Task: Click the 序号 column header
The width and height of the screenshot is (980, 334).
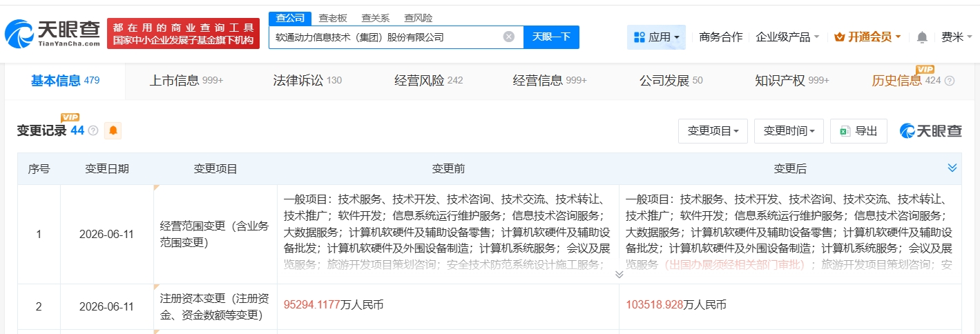Action: coord(39,168)
